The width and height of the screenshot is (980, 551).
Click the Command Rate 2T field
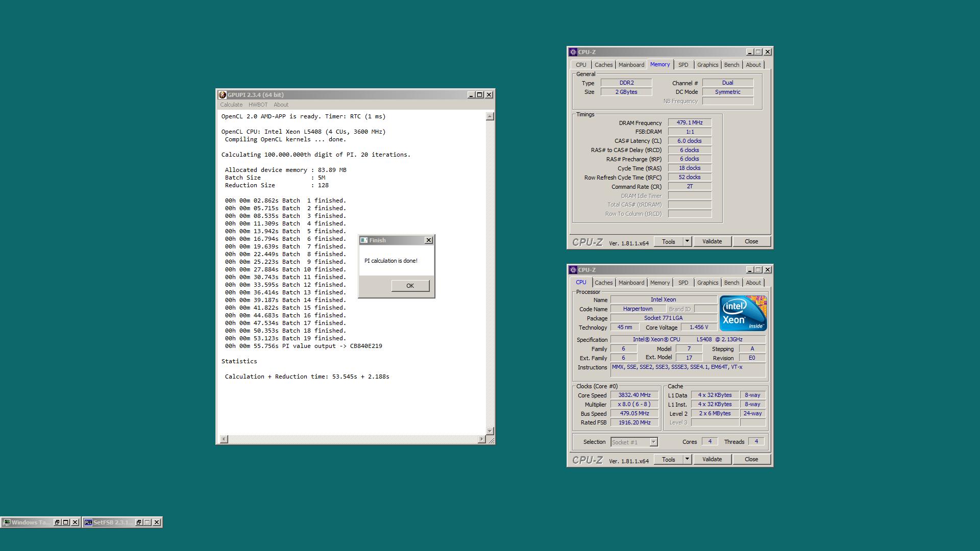tap(690, 187)
